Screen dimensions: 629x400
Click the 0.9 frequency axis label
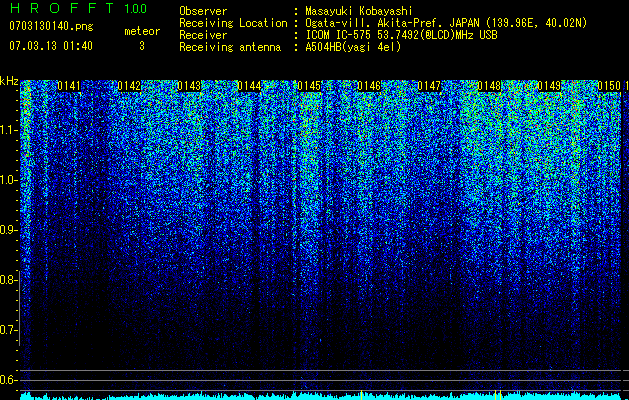tap(9, 230)
